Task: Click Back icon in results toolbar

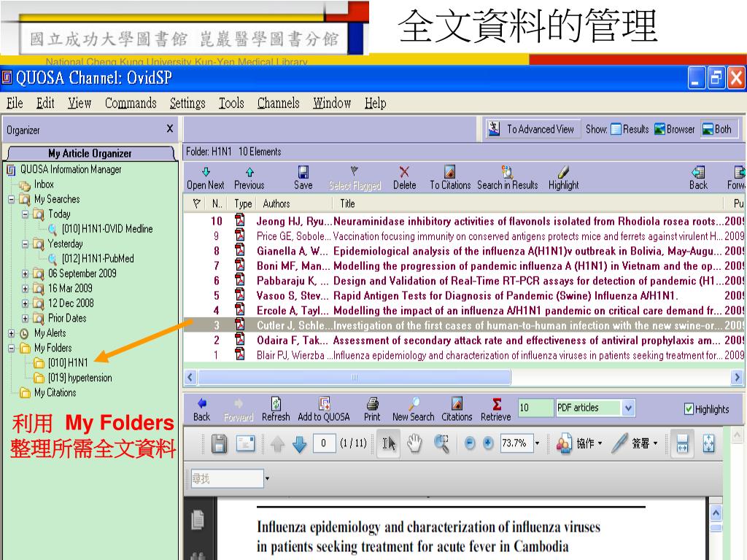Action: click(698, 172)
